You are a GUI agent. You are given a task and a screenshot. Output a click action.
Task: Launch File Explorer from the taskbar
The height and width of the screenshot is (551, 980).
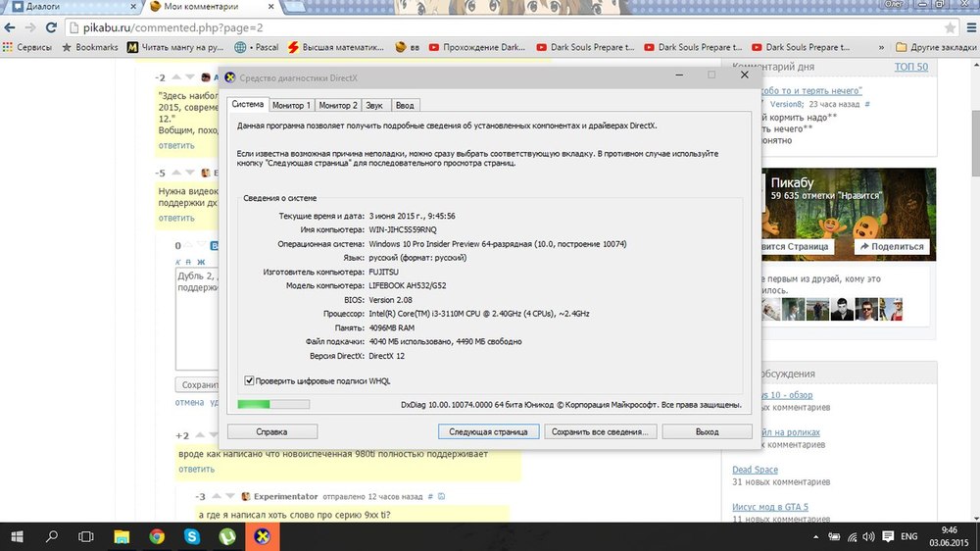[x=122, y=536]
